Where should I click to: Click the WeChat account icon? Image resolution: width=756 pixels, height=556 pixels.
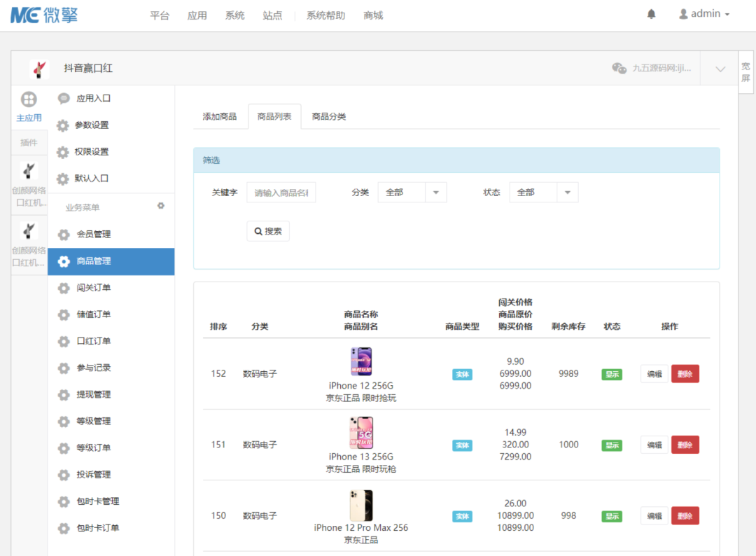(619, 68)
